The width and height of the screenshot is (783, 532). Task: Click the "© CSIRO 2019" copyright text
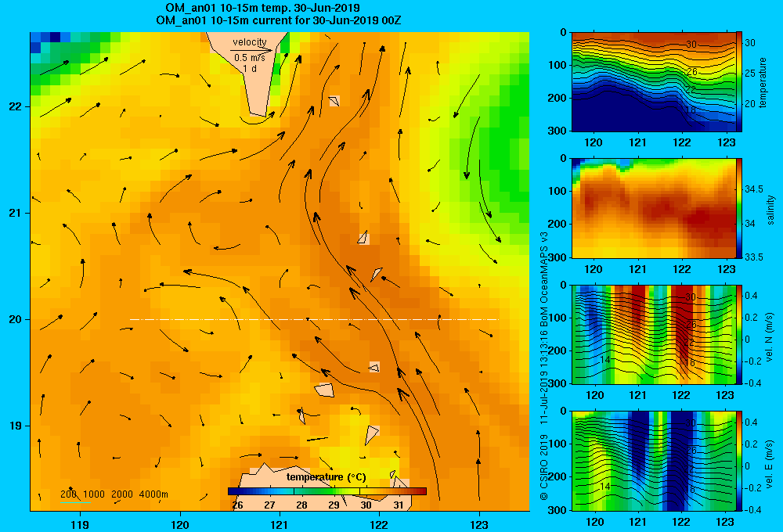pyautogui.click(x=544, y=467)
